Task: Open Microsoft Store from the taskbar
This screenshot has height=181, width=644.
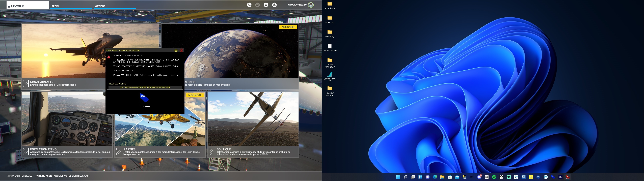Action: tap(450, 177)
